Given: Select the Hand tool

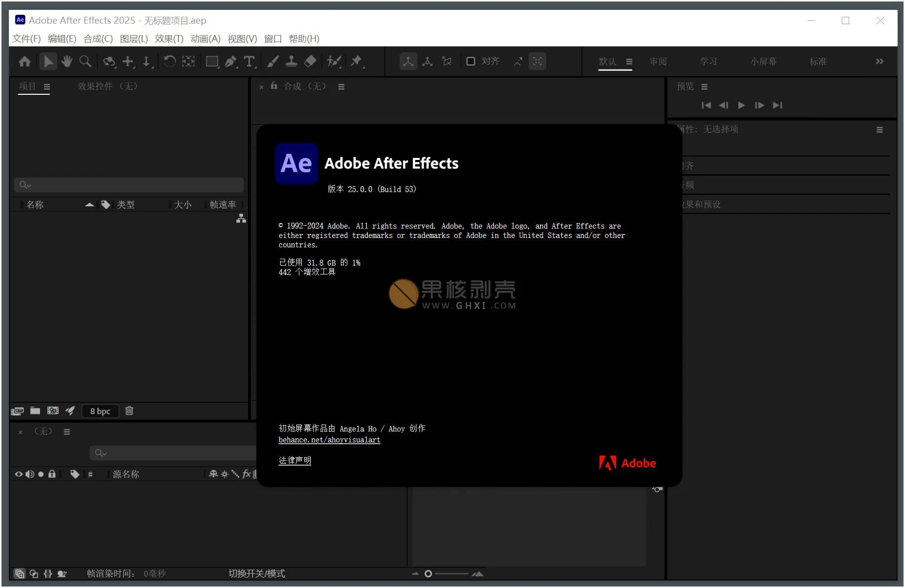Looking at the screenshot, I should 67,62.
